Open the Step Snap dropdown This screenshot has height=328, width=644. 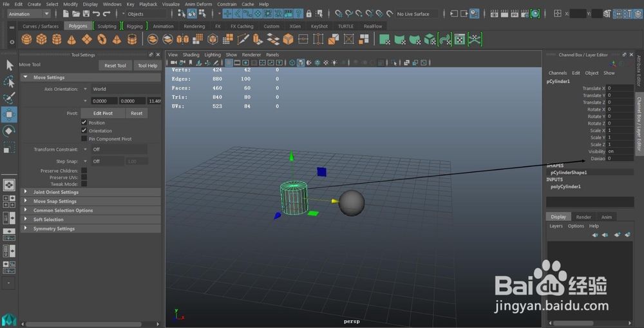[x=102, y=161]
